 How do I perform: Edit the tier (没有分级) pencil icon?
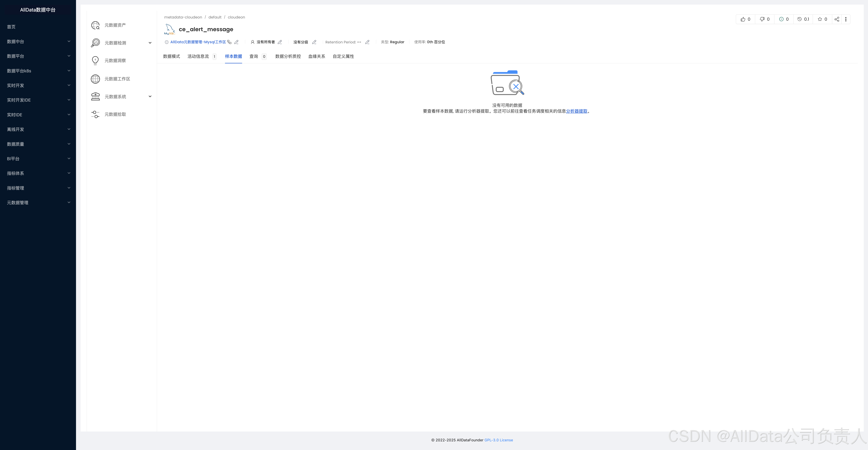coord(314,42)
